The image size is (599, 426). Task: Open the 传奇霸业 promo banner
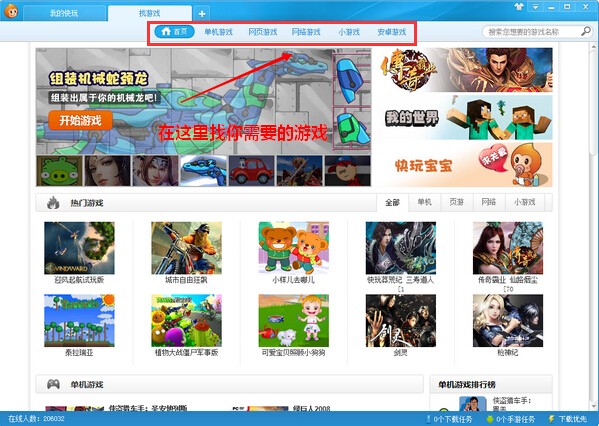465,70
